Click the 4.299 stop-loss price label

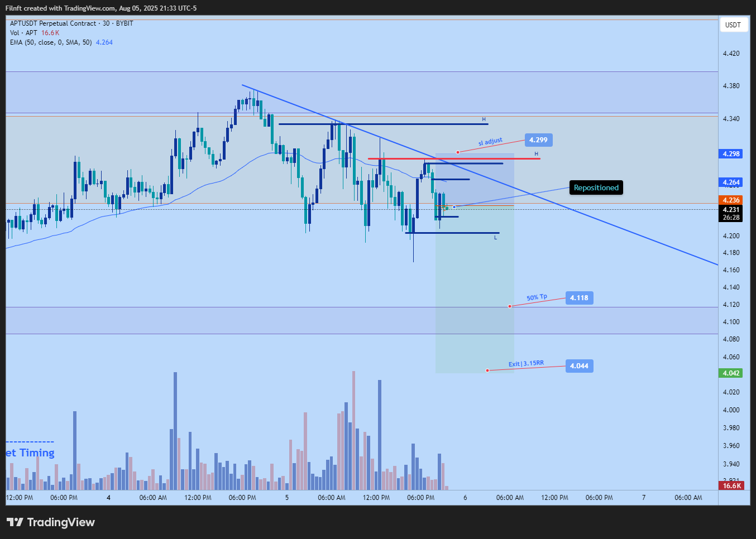(x=538, y=140)
